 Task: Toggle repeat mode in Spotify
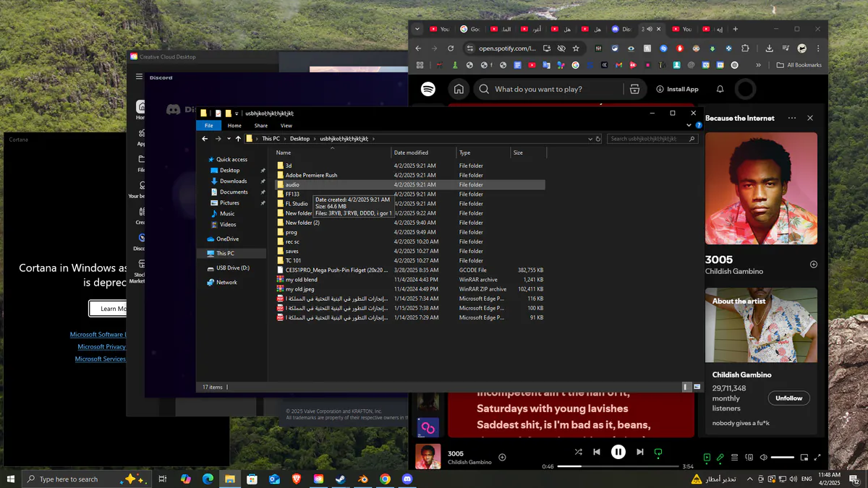[658, 452]
